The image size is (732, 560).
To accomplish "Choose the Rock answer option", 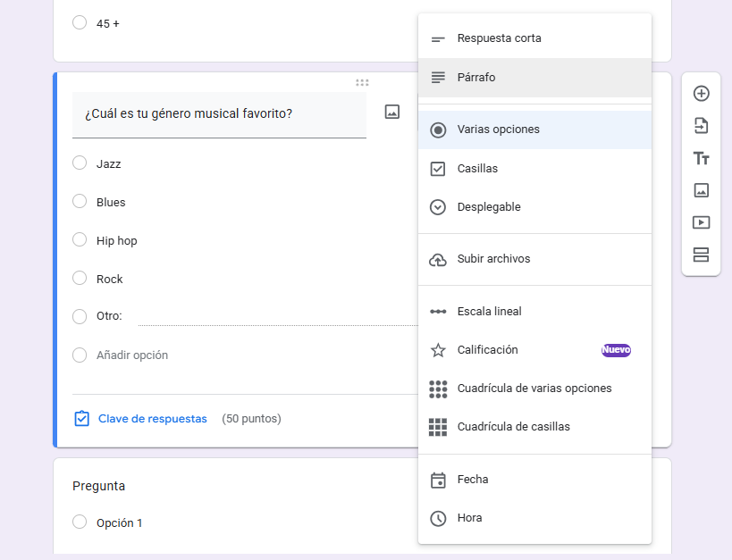I will point(79,278).
